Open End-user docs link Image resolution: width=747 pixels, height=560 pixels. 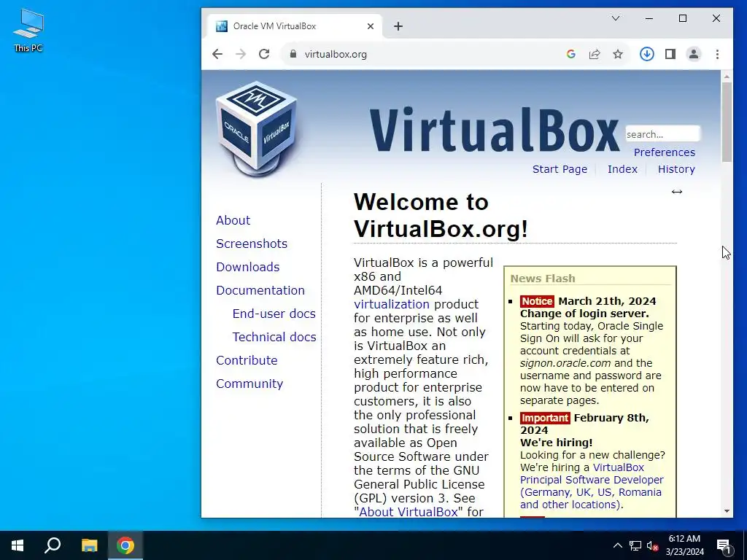[274, 314]
